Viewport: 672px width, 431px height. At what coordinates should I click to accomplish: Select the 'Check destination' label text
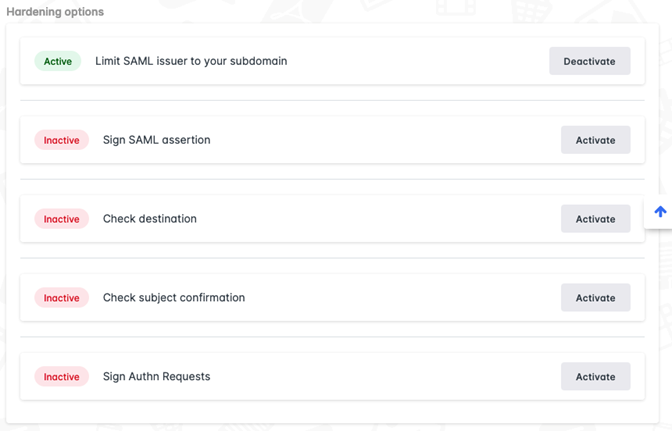(150, 219)
